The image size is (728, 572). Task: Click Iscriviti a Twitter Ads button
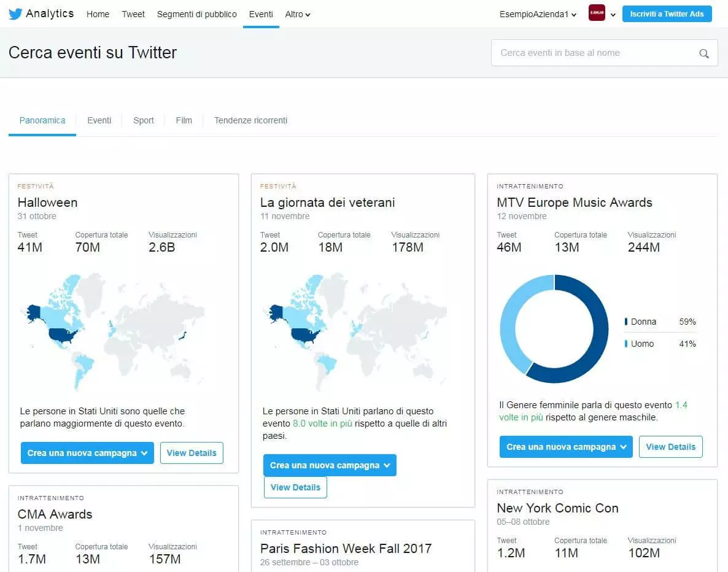point(667,14)
